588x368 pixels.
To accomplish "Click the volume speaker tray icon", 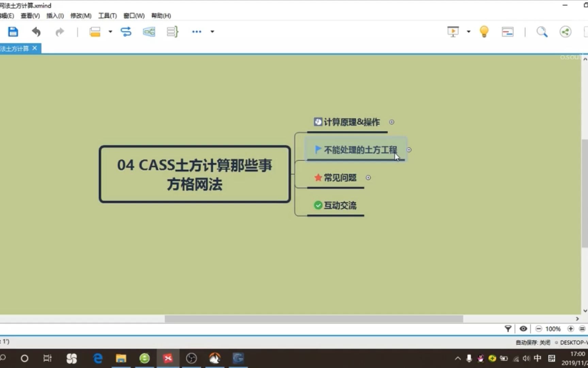I will (x=526, y=358).
